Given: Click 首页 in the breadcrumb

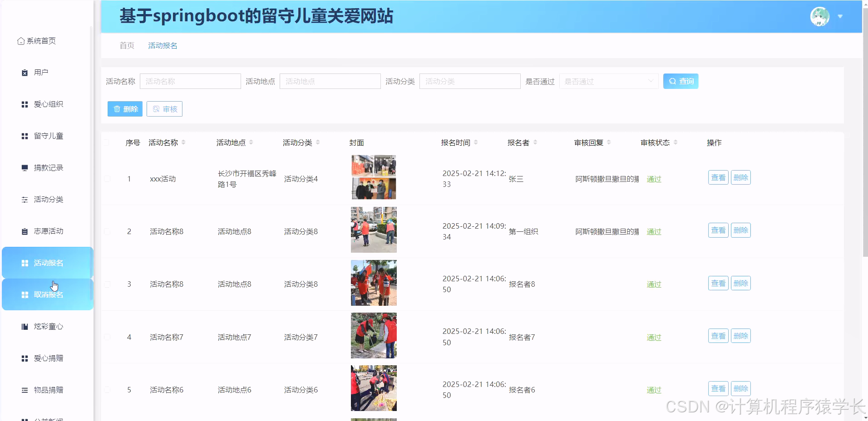Looking at the screenshot, I should (126, 45).
